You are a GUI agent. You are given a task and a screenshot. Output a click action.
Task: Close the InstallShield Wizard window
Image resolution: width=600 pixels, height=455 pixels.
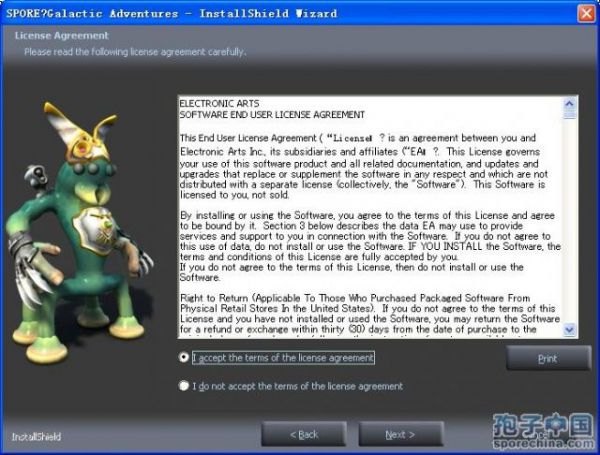(x=587, y=13)
